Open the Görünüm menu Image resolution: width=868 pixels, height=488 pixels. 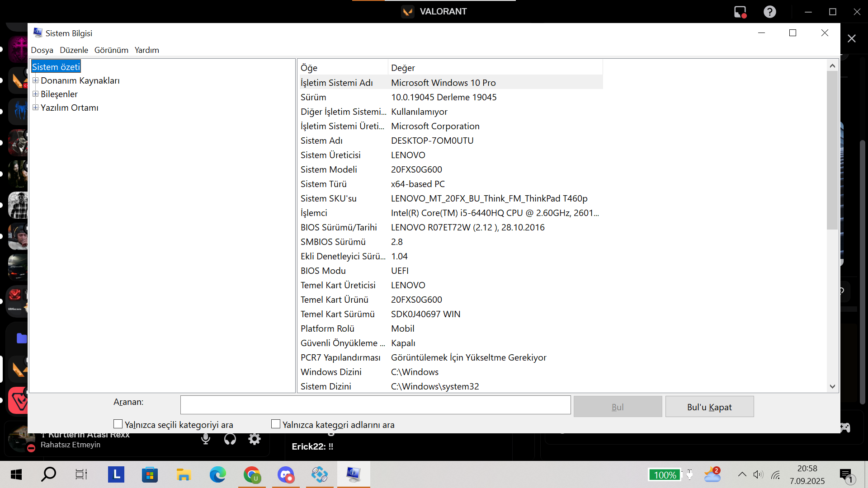pyautogui.click(x=111, y=50)
